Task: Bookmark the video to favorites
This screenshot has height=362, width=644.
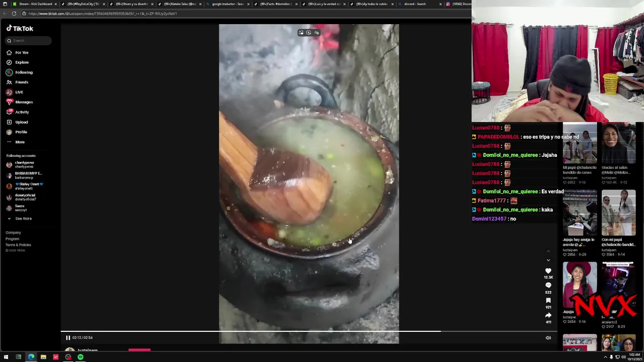Action: 548,301
